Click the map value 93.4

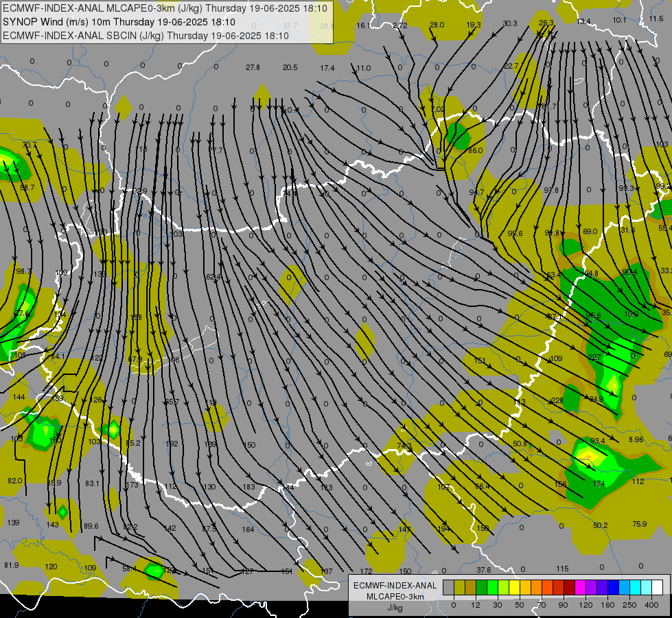597,441
